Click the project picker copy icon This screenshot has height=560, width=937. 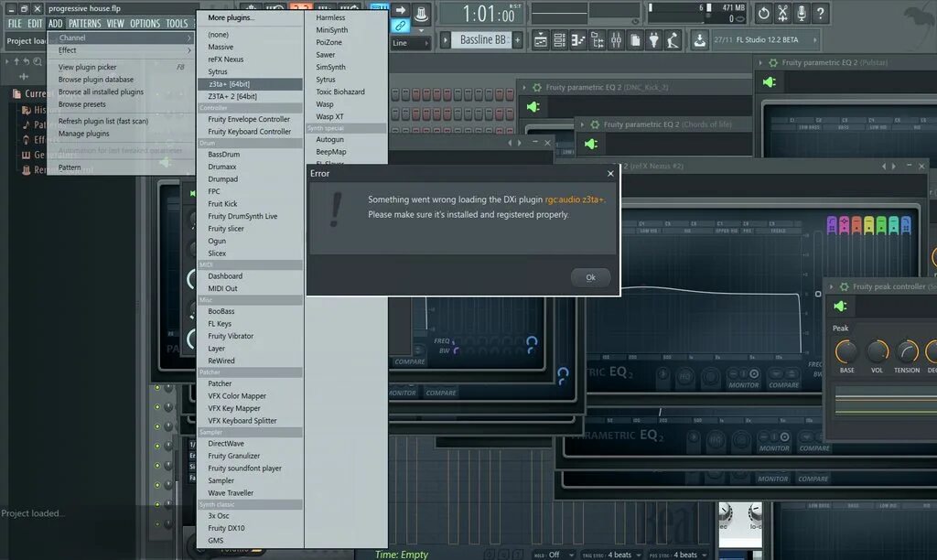click(635, 40)
